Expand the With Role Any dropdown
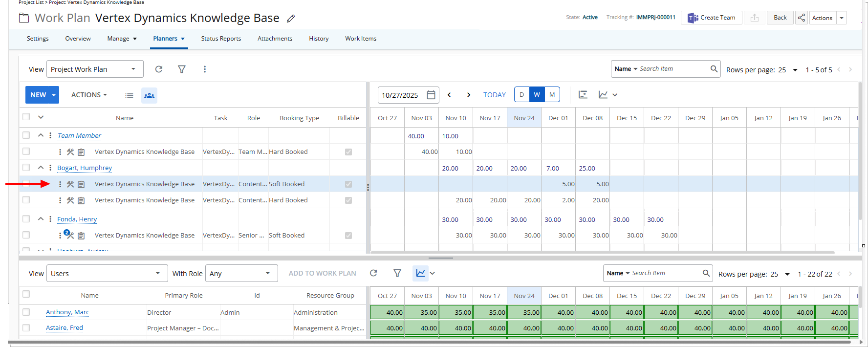Viewport: 868px width, 347px height. 241,273
